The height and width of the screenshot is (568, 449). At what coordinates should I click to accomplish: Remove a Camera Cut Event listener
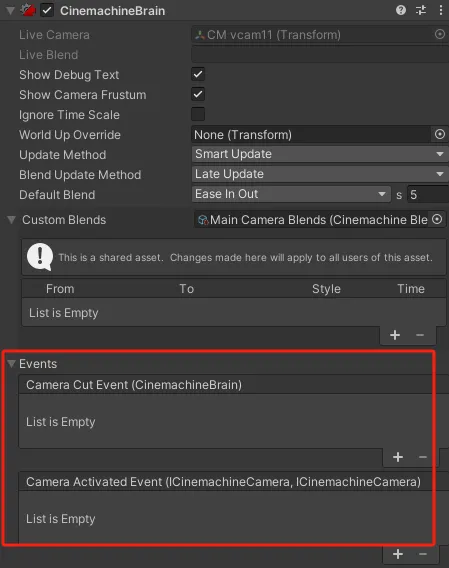423,457
